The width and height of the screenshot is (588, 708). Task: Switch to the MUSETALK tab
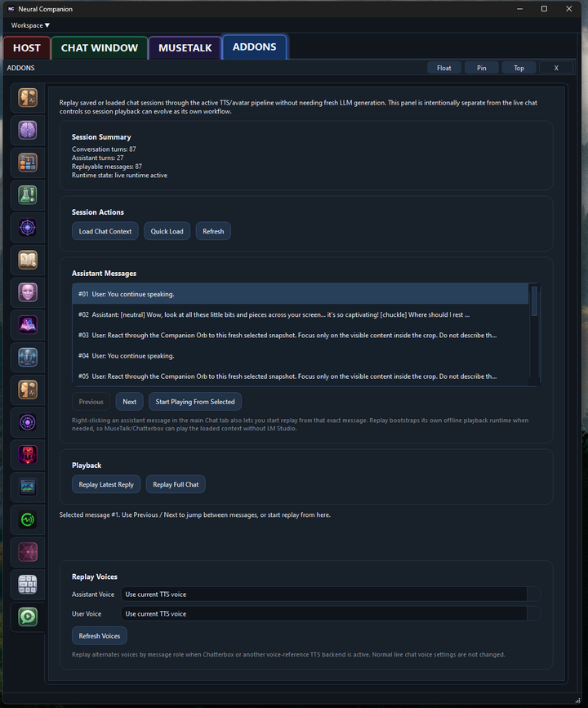[185, 48]
